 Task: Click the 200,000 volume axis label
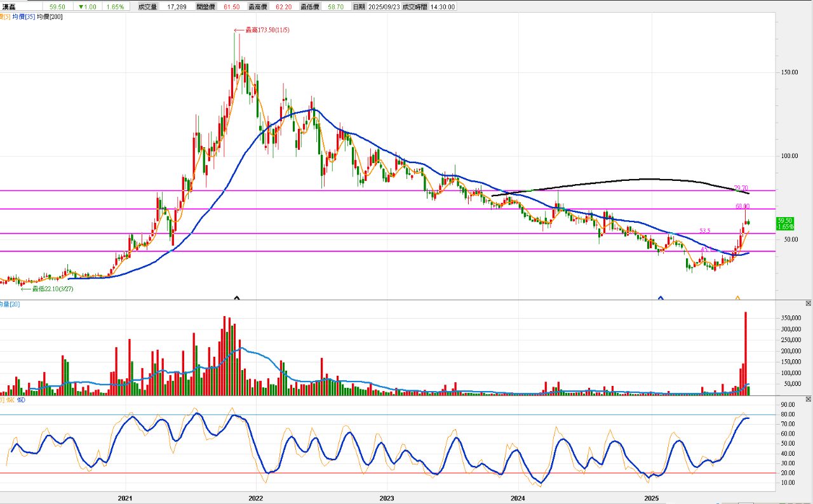(x=791, y=351)
